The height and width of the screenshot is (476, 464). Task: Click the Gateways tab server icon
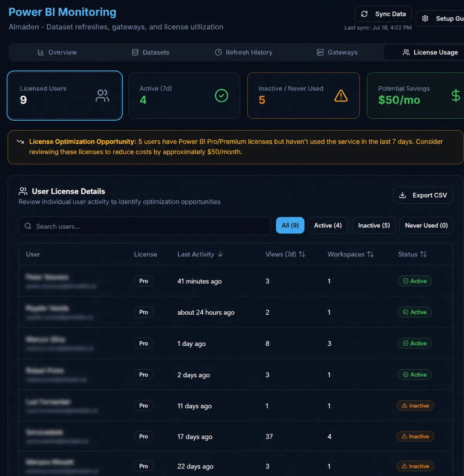click(x=320, y=52)
